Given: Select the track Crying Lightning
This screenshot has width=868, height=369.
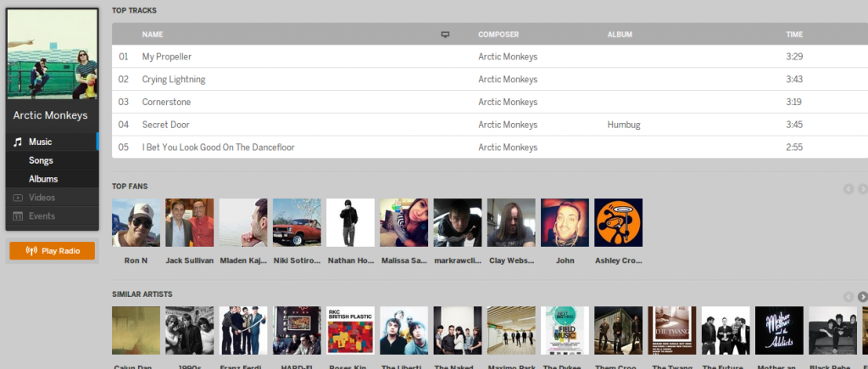Looking at the screenshot, I should click(173, 79).
